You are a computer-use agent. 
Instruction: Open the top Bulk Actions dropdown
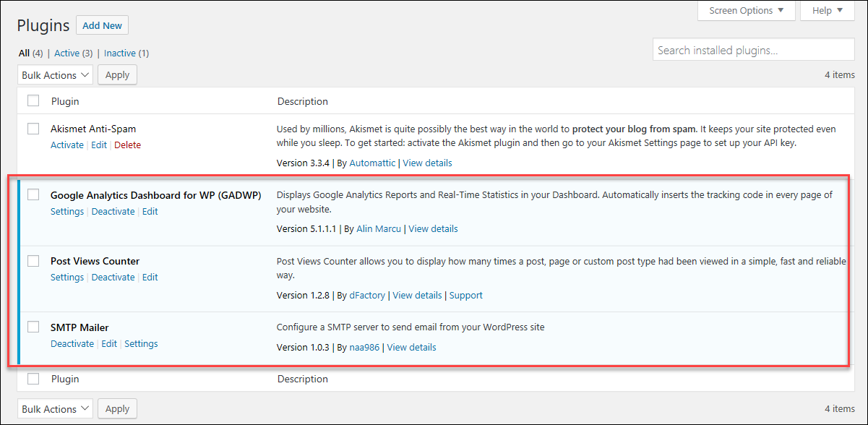click(x=55, y=75)
